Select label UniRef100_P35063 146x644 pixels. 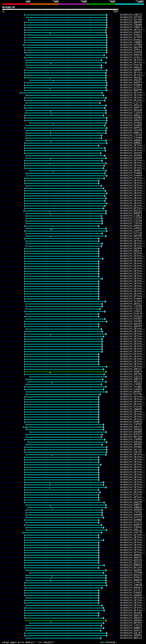pyautogui.click(x=131, y=527)
